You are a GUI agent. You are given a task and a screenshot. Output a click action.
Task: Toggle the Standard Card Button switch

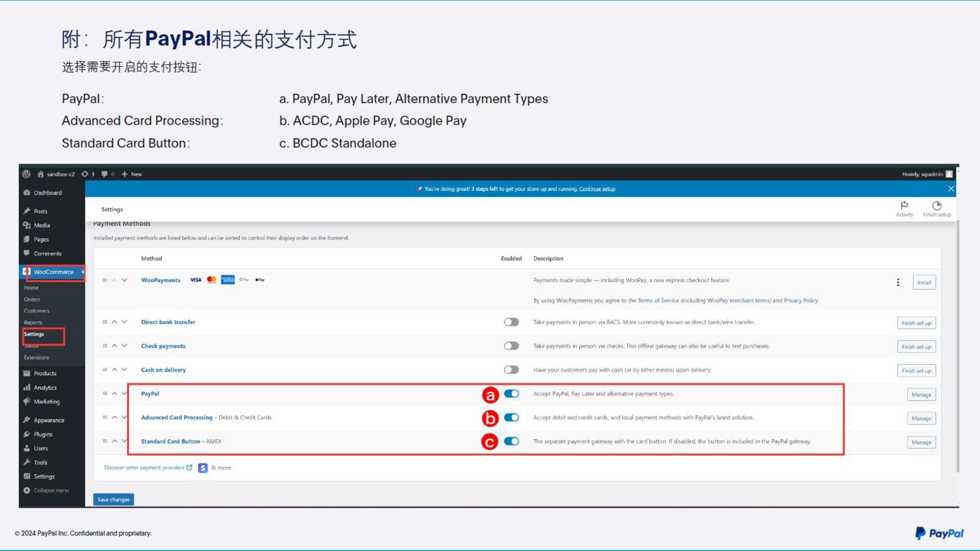511,441
